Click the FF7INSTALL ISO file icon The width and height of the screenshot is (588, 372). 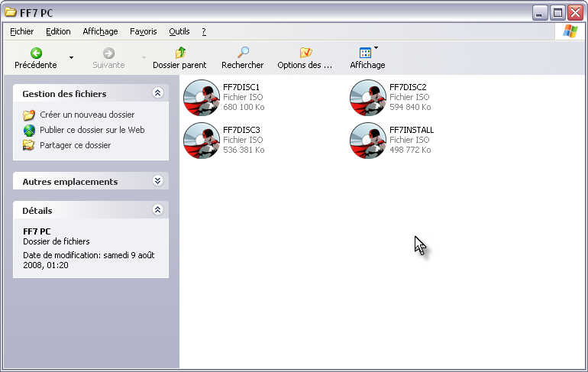[367, 141]
